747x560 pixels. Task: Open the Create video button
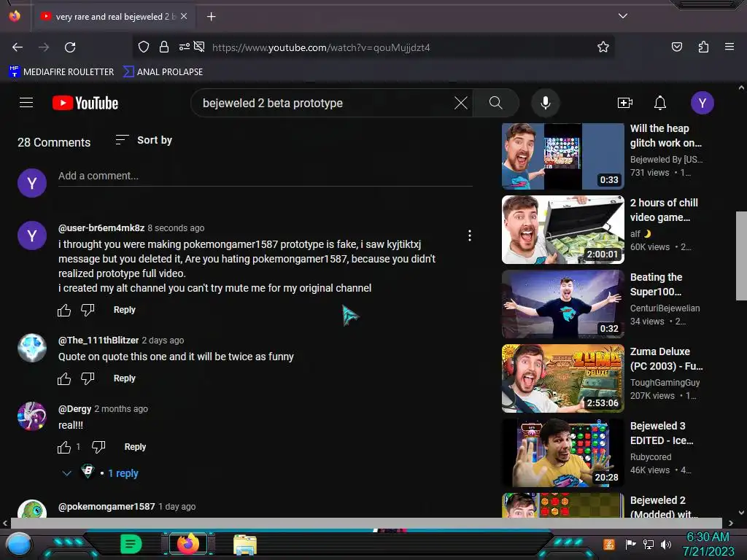624,103
